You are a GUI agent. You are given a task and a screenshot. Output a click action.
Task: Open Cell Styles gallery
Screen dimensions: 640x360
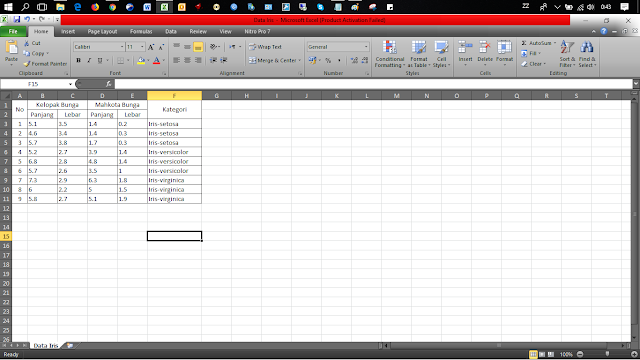pos(441,54)
